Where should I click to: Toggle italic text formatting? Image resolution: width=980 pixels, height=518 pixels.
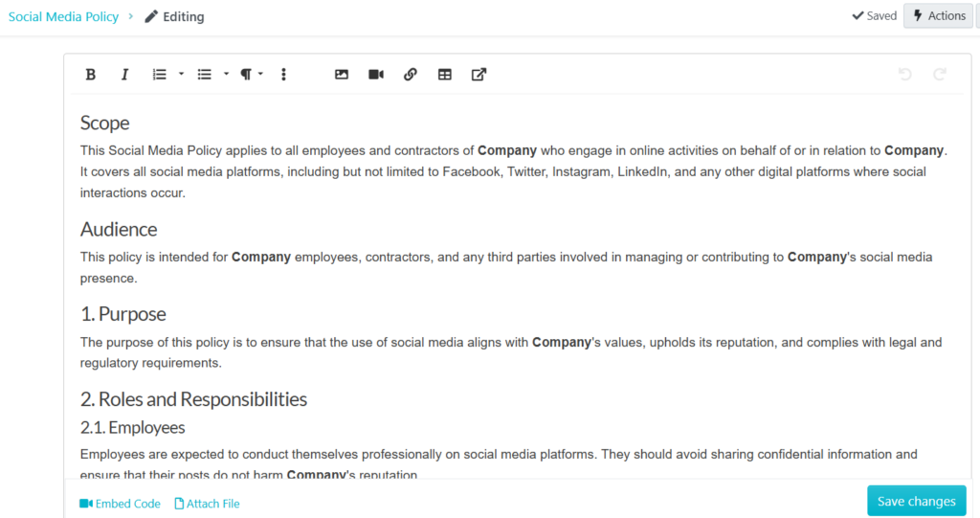click(x=124, y=75)
